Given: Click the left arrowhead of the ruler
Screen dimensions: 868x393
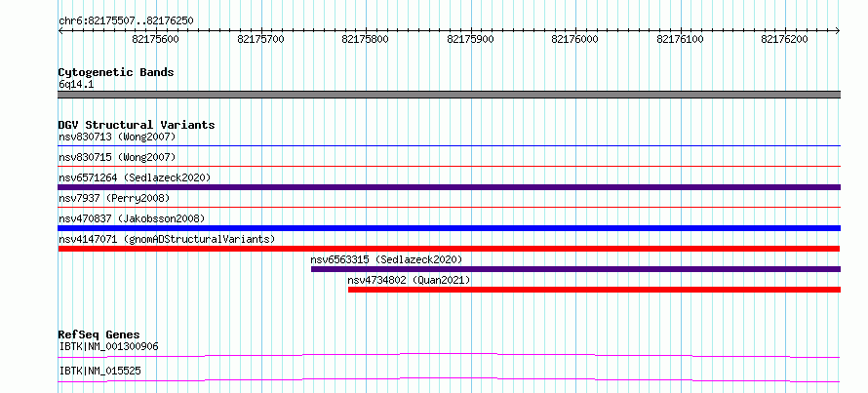Looking at the screenshot, I should [60, 30].
